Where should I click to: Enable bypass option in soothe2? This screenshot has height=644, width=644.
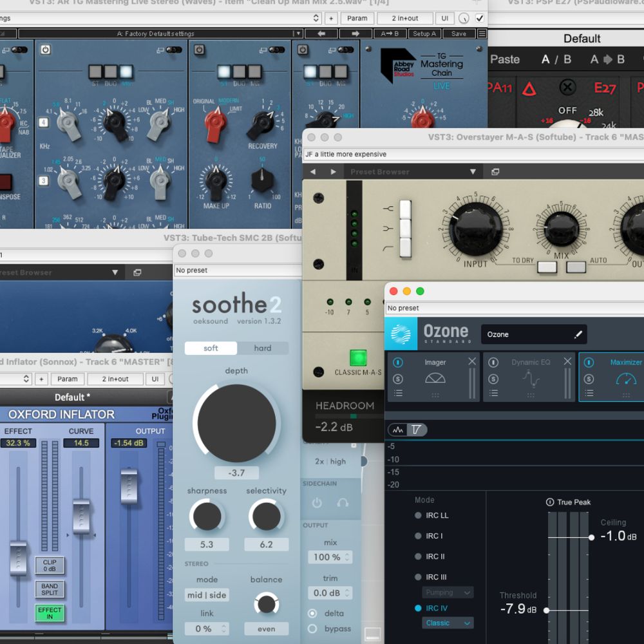312,629
